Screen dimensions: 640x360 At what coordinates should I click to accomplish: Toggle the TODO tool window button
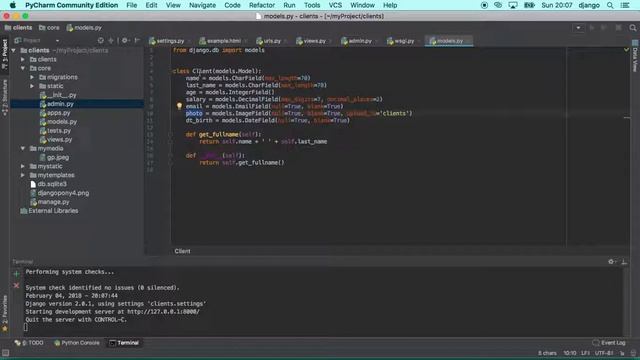[x=29, y=343]
